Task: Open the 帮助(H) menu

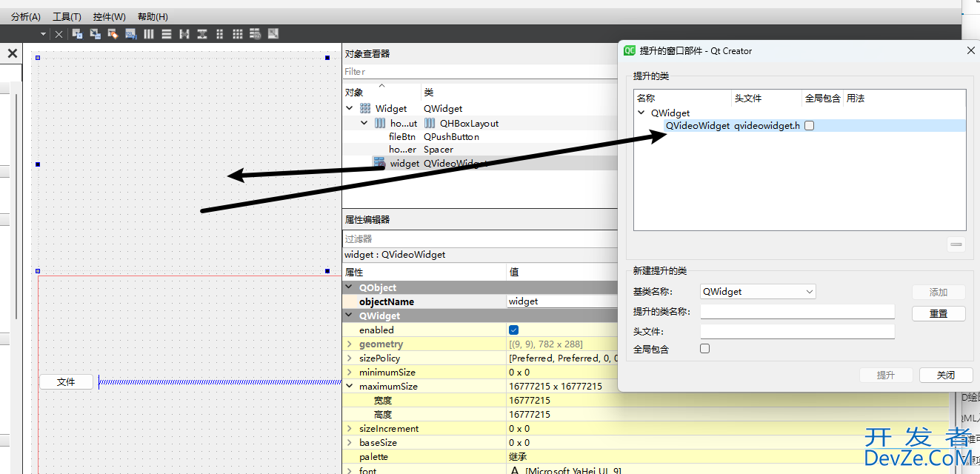Action: (153, 16)
